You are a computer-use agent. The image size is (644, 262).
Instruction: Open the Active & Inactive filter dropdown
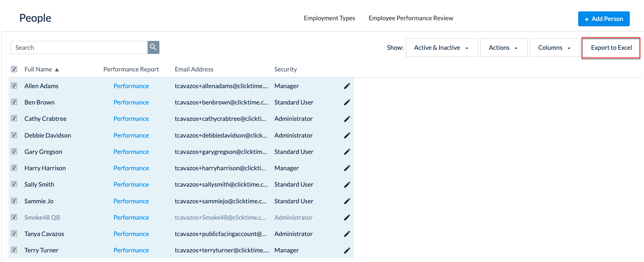[x=442, y=48]
